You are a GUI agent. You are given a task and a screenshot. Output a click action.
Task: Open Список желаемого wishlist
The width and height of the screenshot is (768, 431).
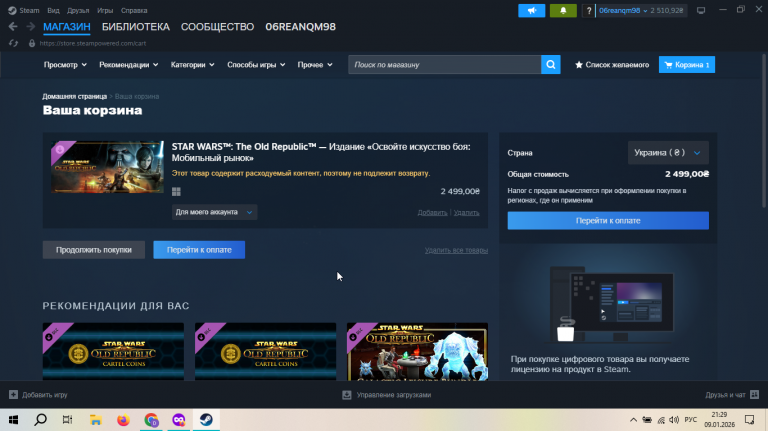coord(612,65)
